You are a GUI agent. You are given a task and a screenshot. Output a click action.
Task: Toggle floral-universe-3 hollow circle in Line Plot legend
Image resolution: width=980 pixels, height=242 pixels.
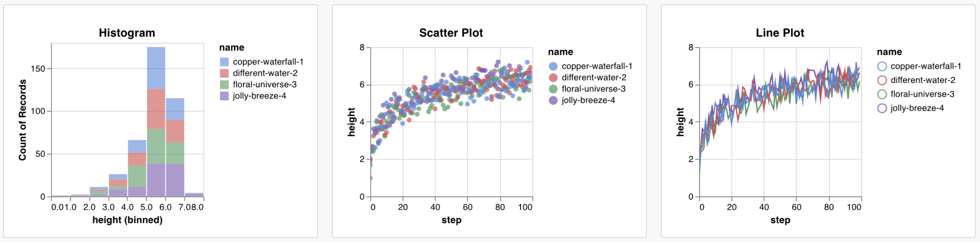click(882, 95)
